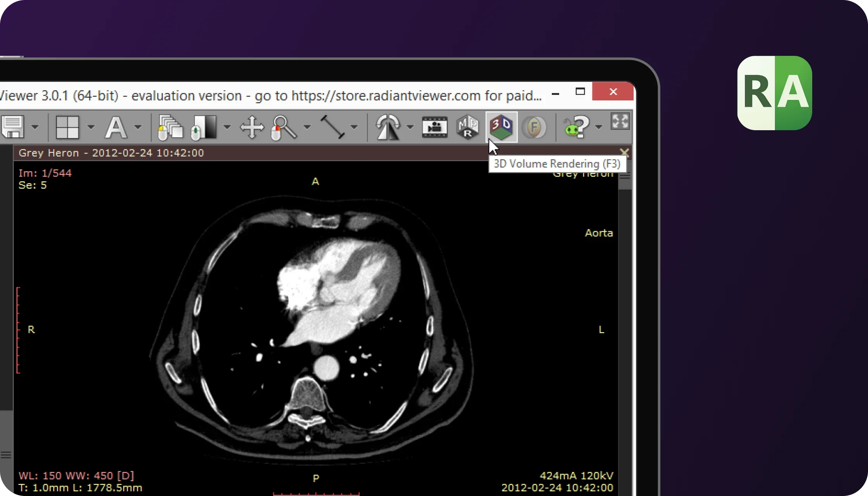Click the "T: 1.0mm L: 1778.5mm" text
868x496 pixels.
(x=80, y=487)
